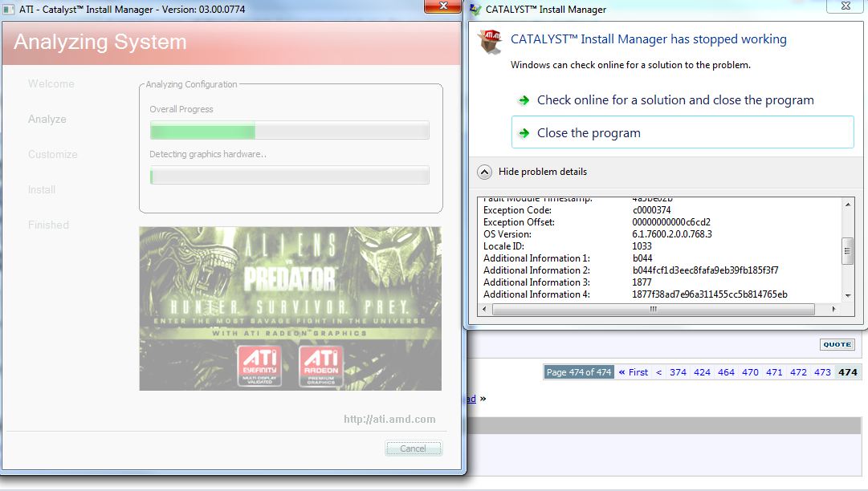Screen dimensions: 868x491
Task: Open forum page 470
Action: point(750,372)
